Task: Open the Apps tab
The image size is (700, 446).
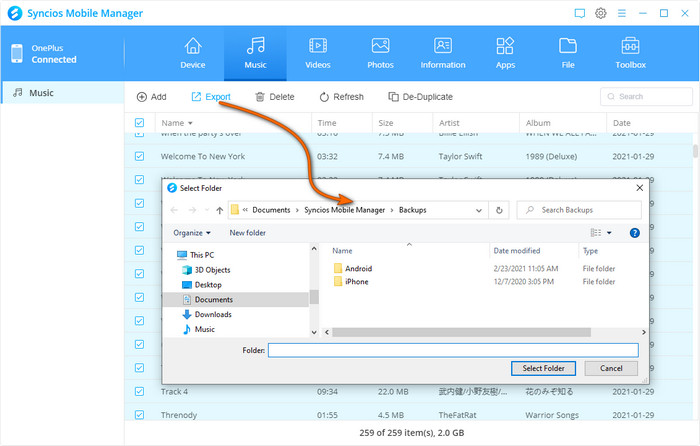Action: click(505, 53)
